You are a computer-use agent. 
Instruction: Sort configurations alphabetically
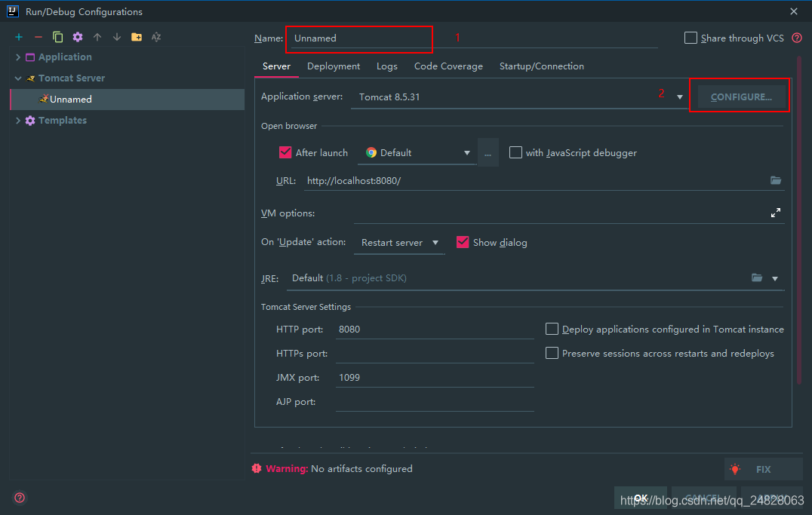pyautogui.click(x=156, y=37)
